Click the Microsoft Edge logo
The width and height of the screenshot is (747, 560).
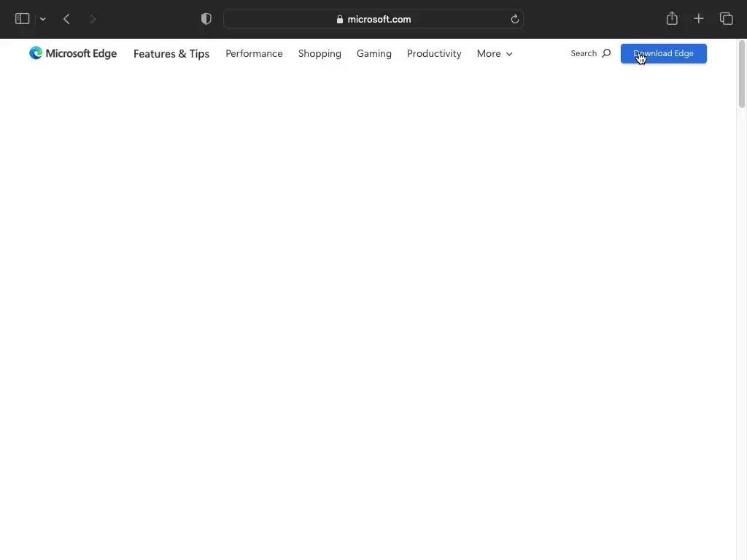pos(73,53)
